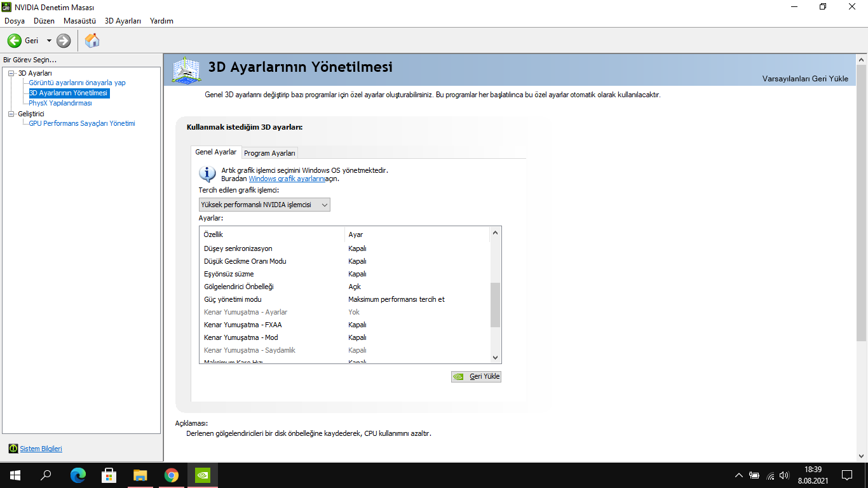
Task: Open the Yardım menu
Action: pos(161,21)
